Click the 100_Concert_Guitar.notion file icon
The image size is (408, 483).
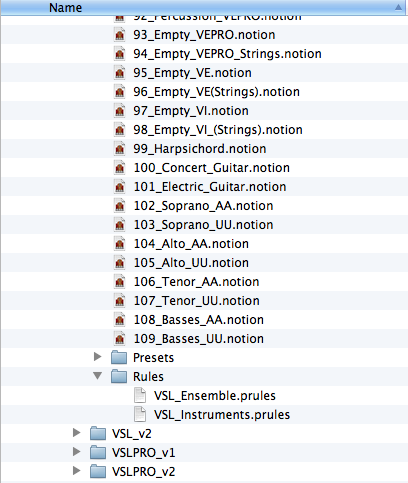pyautogui.click(x=120, y=168)
